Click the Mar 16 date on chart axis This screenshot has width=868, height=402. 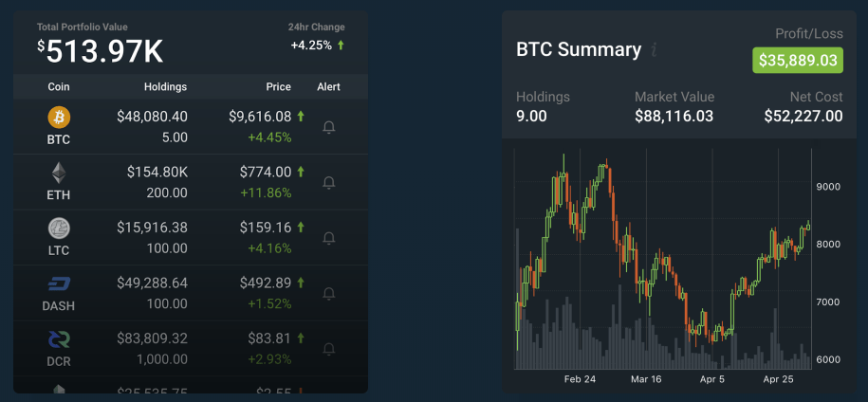click(x=646, y=379)
